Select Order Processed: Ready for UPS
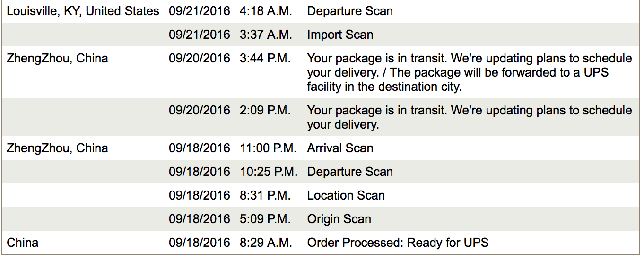Image resolution: width=644 pixels, height=261 pixels. tap(398, 243)
